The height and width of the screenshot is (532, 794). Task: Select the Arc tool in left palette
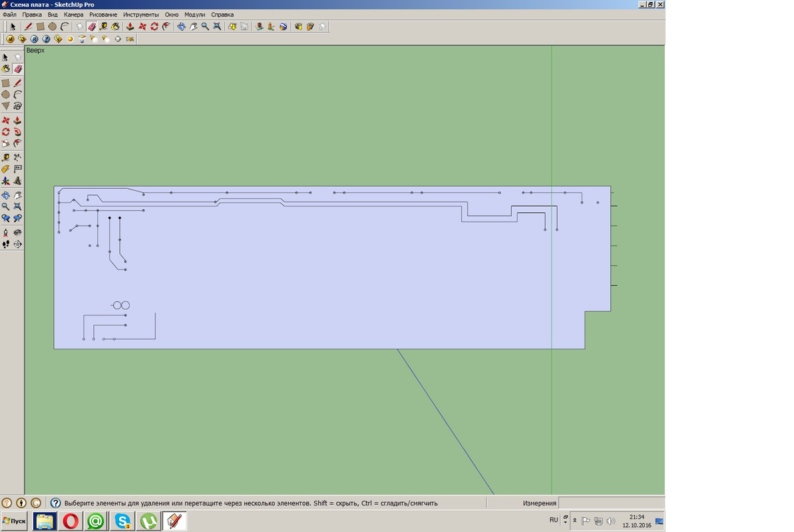click(x=18, y=94)
